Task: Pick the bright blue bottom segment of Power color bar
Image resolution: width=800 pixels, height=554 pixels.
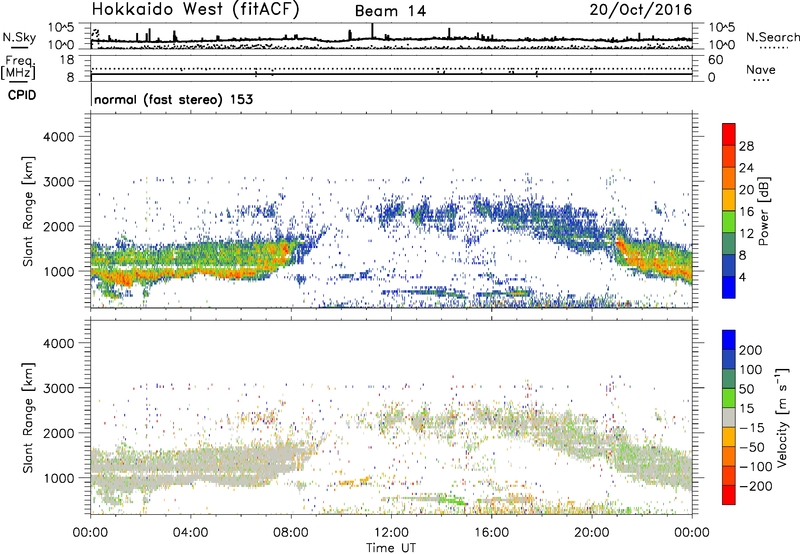Action: tap(729, 287)
